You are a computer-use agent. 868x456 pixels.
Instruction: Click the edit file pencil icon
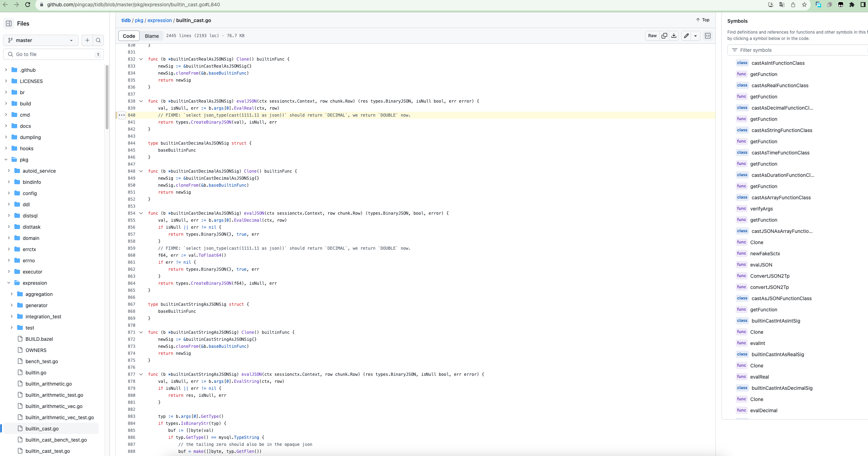[686, 36]
